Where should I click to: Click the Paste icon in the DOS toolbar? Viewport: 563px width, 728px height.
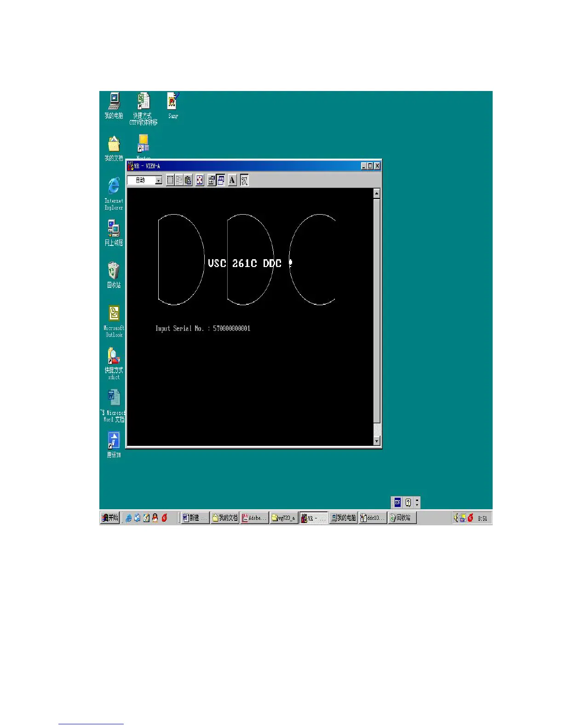point(188,180)
